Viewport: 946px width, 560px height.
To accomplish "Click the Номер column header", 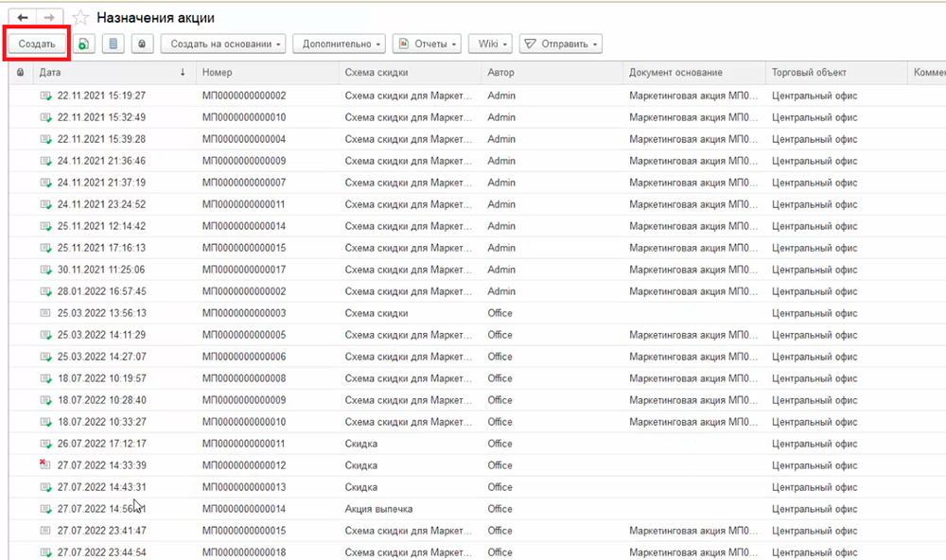I will (x=267, y=73).
